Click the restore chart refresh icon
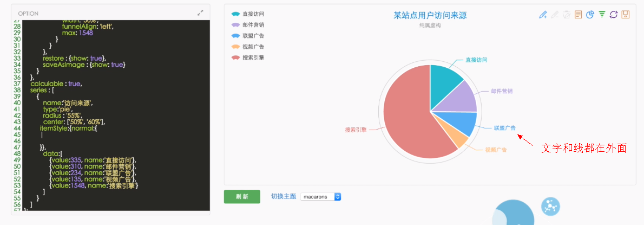 (x=614, y=15)
